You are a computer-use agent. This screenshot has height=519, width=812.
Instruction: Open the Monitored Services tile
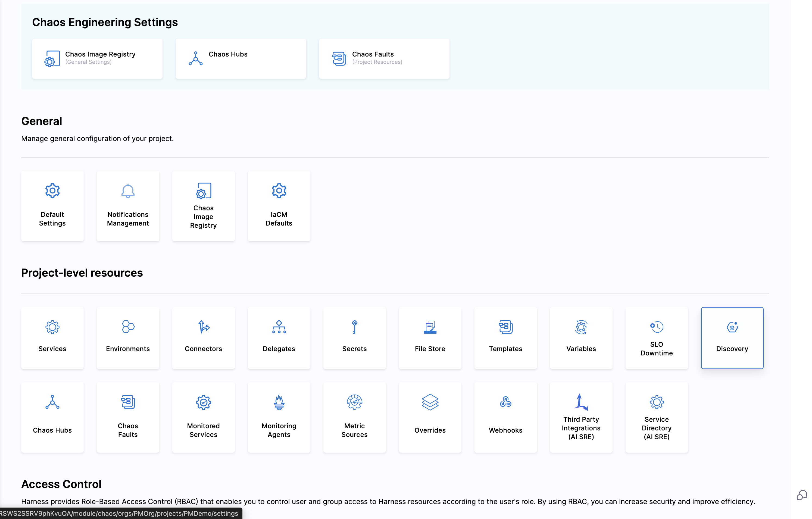(203, 417)
